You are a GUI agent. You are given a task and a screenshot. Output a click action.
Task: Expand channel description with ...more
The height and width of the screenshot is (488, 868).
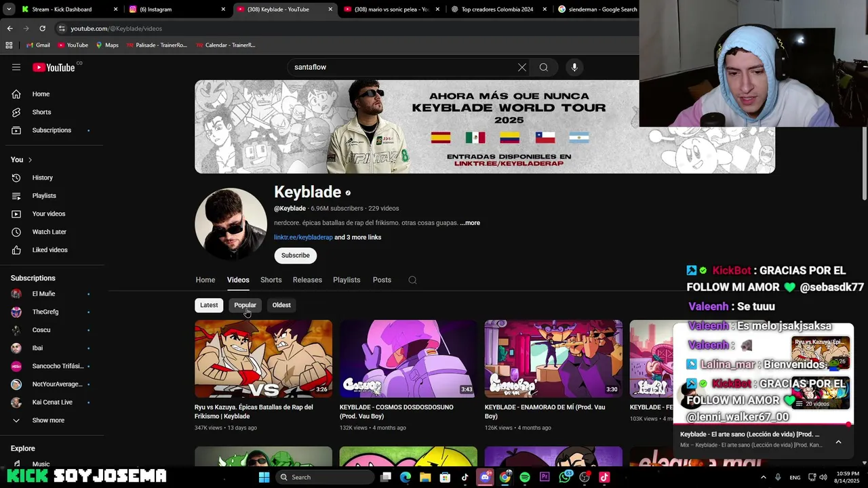coord(470,223)
